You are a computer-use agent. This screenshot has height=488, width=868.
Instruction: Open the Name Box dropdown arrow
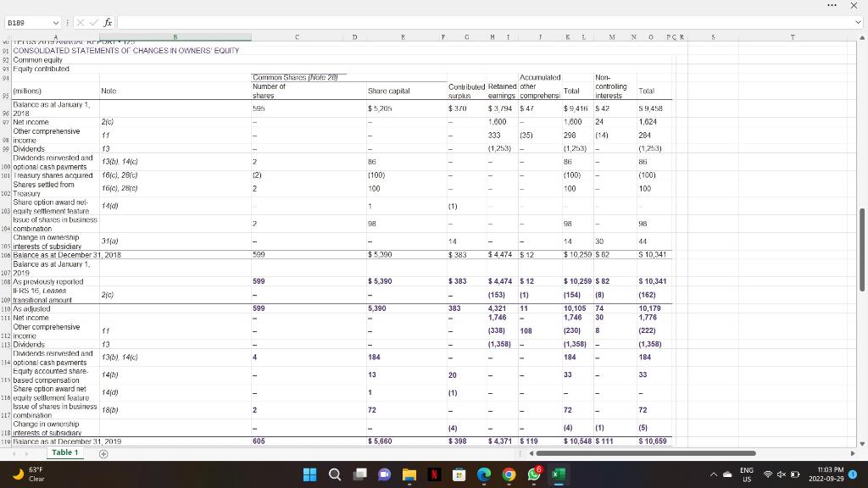56,22
